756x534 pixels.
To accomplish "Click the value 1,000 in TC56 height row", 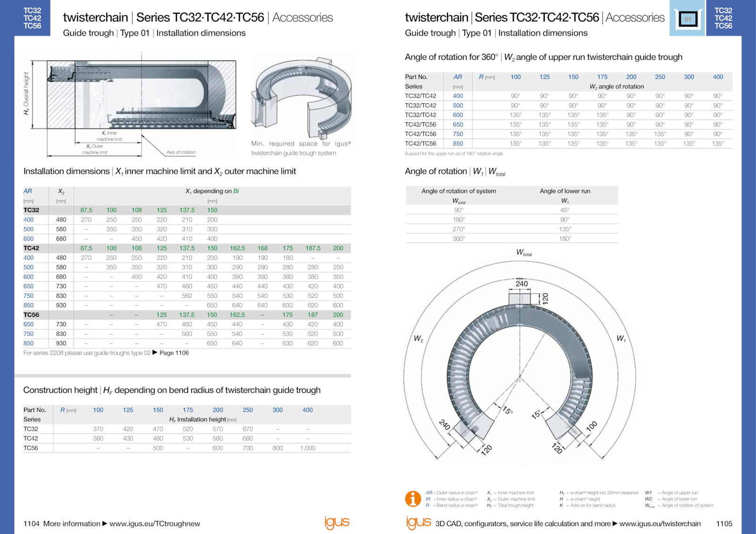I will pyautogui.click(x=308, y=448).
